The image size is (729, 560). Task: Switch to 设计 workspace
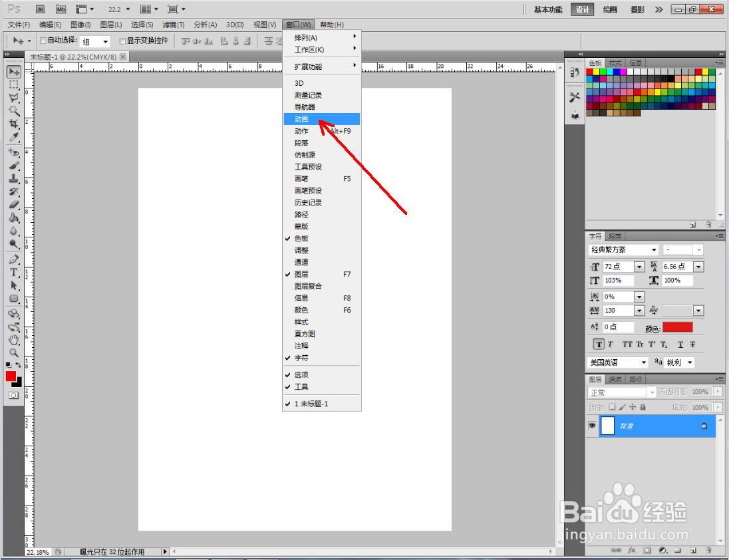[x=583, y=9]
